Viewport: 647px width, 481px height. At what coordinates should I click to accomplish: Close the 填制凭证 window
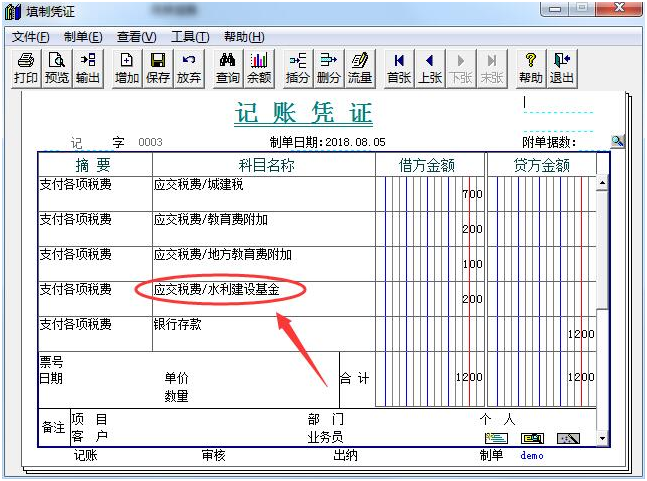click(619, 8)
